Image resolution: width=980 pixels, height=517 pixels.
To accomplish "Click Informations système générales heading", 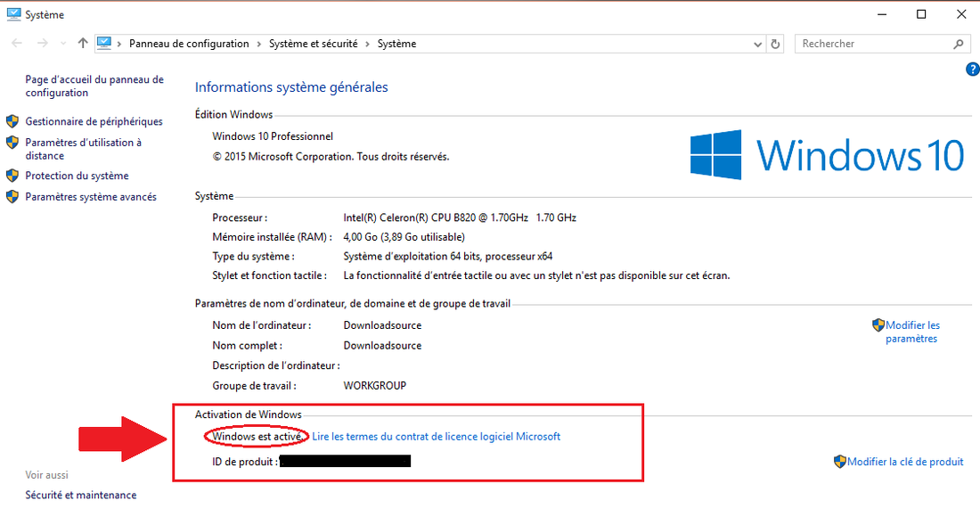I will (291, 87).
